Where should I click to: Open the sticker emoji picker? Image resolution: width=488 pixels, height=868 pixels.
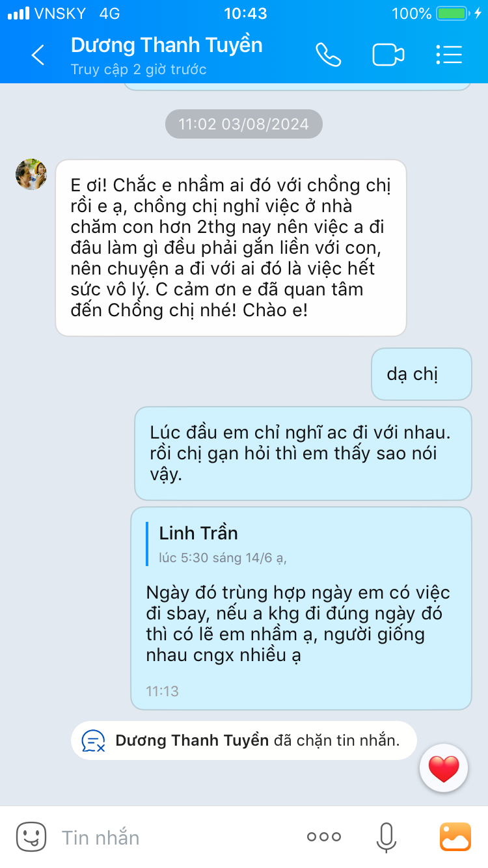(x=31, y=837)
